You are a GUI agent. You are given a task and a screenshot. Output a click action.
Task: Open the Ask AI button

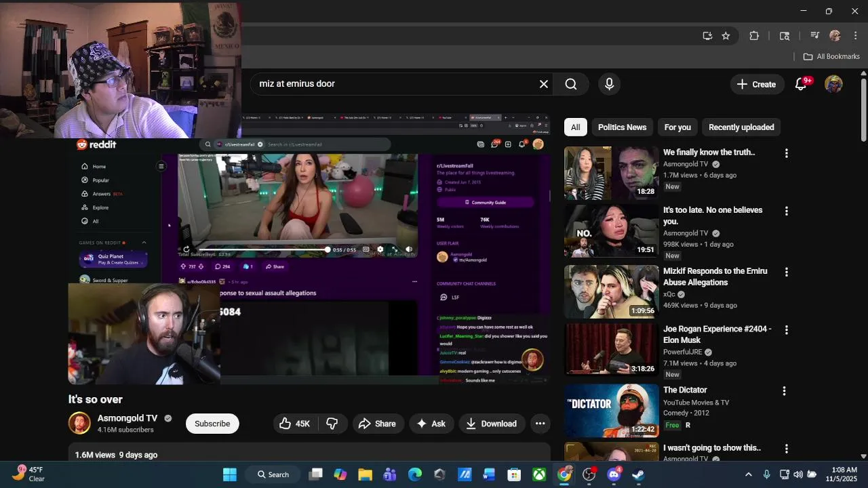pyautogui.click(x=431, y=424)
